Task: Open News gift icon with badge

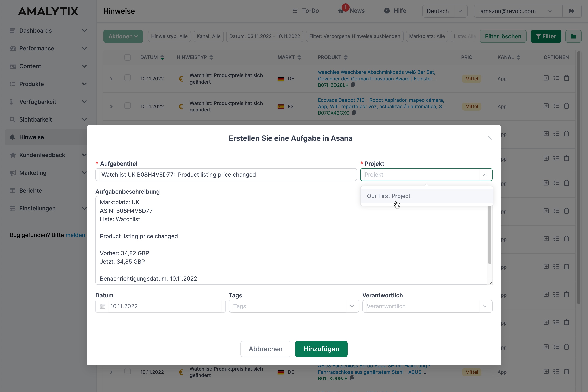Action: point(341,10)
